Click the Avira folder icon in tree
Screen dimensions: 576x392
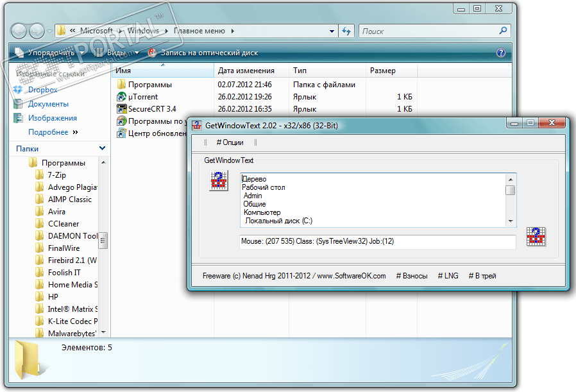pos(39,211)
